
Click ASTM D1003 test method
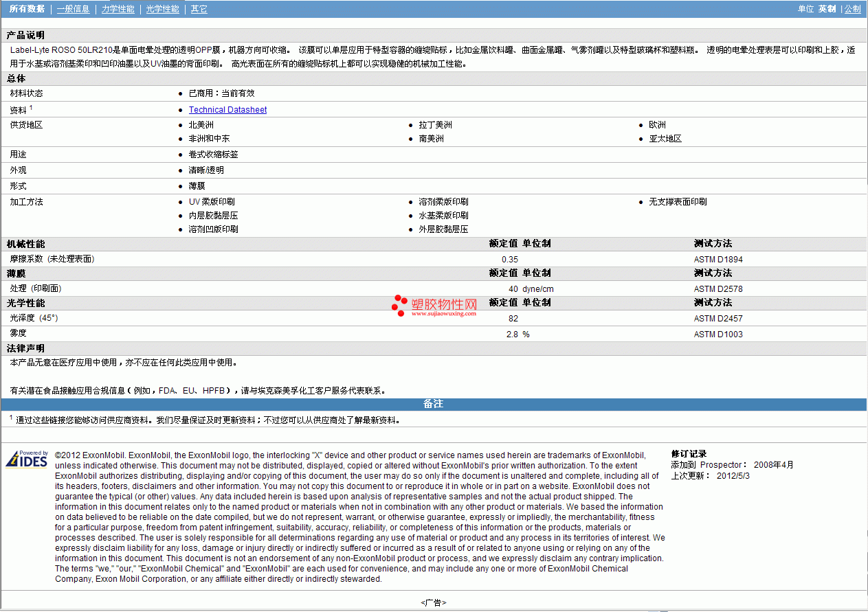pos(718,335)
